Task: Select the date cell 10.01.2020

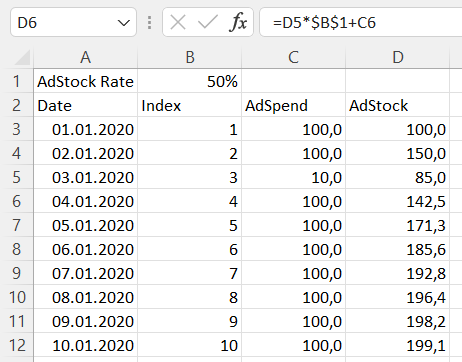Action: [x=86, y=345]
